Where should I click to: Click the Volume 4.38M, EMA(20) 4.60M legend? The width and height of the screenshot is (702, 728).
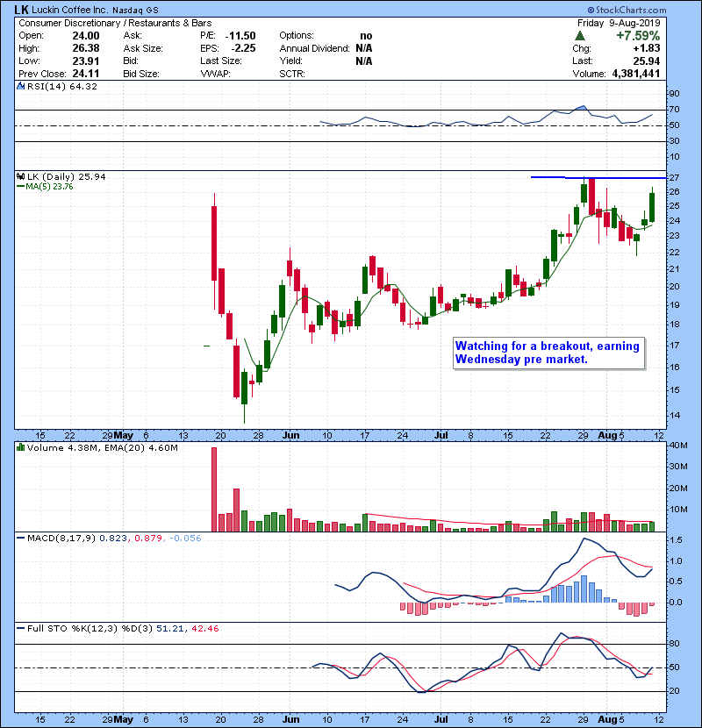click(x=102, y=447)
